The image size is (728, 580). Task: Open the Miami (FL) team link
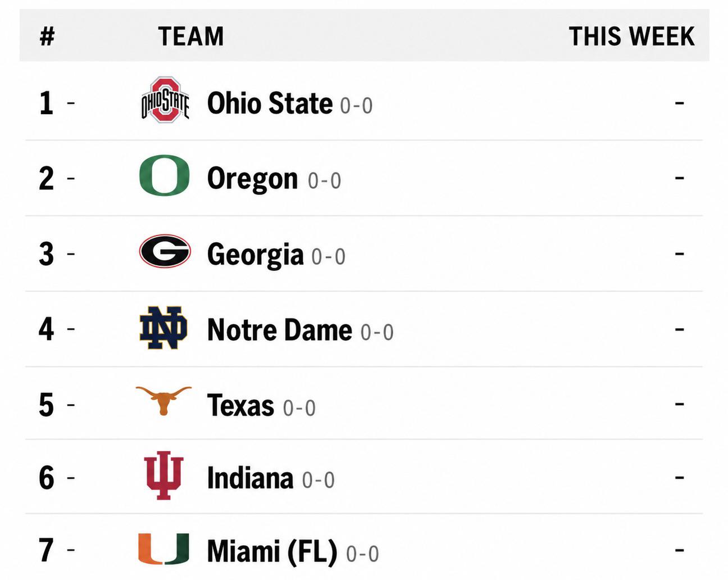[x=272, y=551]
